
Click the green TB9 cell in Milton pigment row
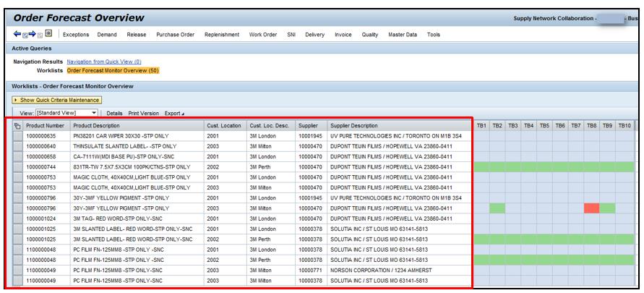(607, 208)
